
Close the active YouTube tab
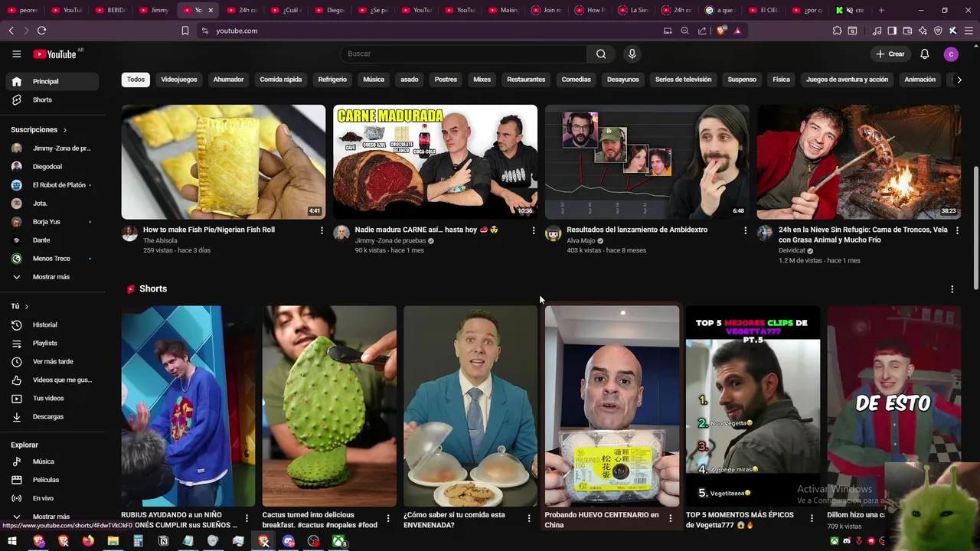click(x=211, y=10)
